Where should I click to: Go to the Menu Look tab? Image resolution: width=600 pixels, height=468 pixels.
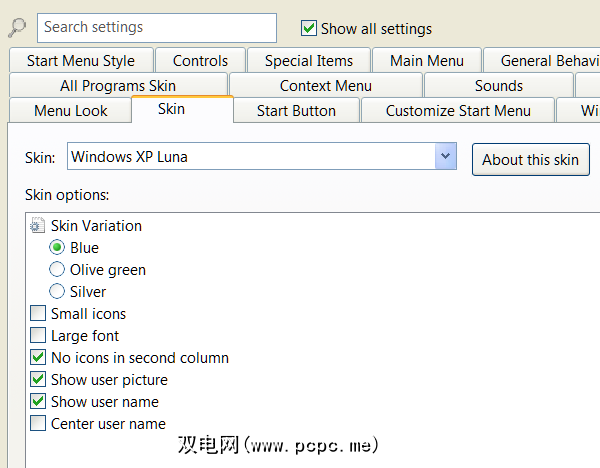coord(71,111)
